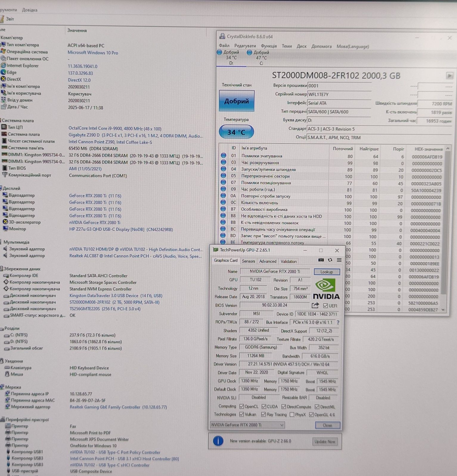Toggle the Ray Tracing checkbox
457x476 pixels.
[263, 414]
